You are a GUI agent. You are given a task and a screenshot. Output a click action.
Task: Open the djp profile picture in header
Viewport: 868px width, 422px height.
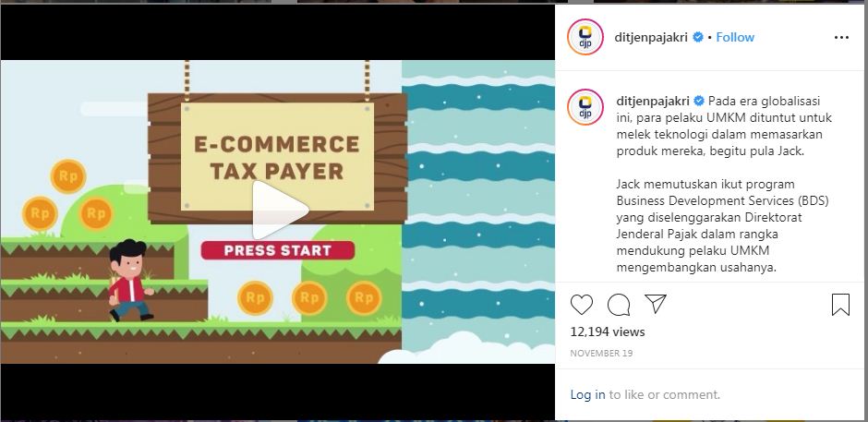(585, 37)
